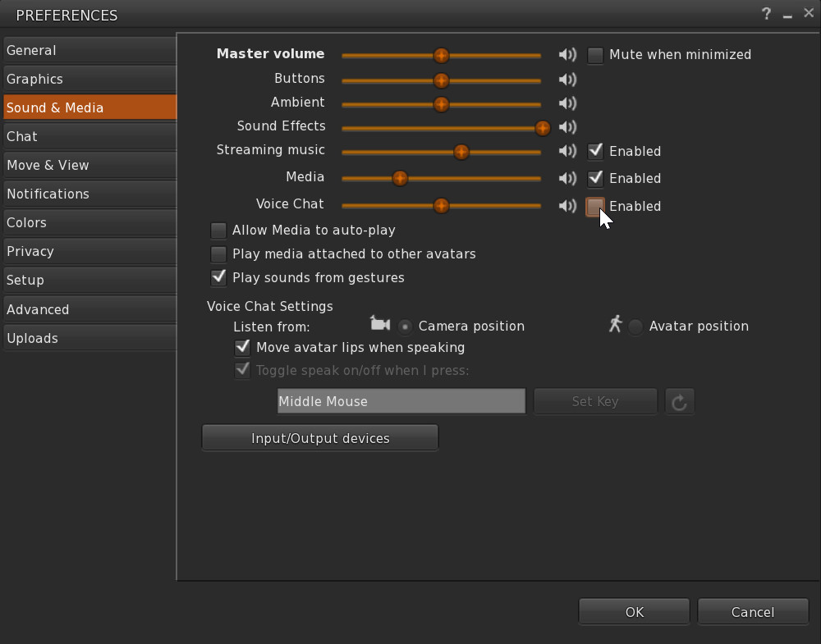Screen dimensions: 821x644
Task: Check Allow Media to auto-play
Action: point(218,231)
